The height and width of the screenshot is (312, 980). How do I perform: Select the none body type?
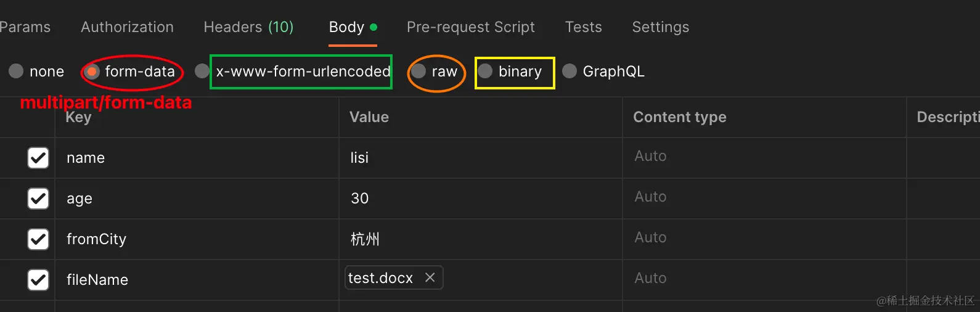click(16, 72)
